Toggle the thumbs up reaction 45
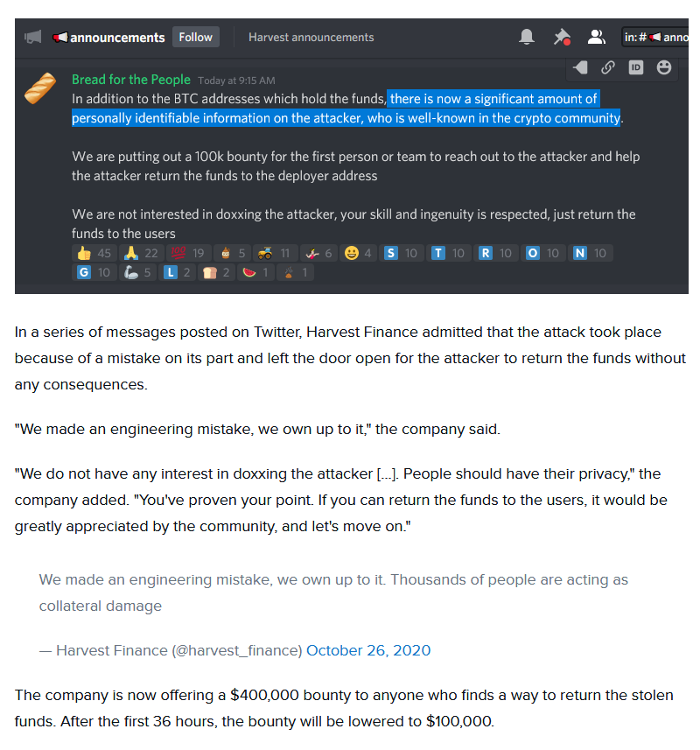Screen dimensions: 700x750 click(94, 253)
